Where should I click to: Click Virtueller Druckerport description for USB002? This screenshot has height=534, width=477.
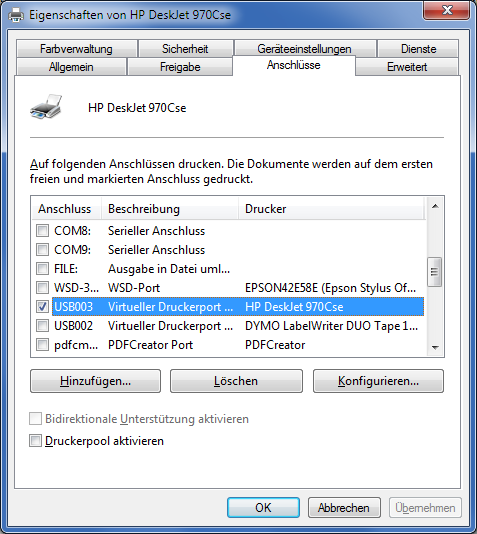coord(171,326)
